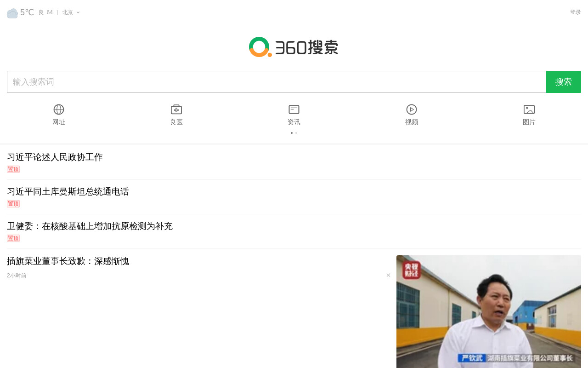Open the 插旗菜业 chairman news thumbnail

coord(489,311)
